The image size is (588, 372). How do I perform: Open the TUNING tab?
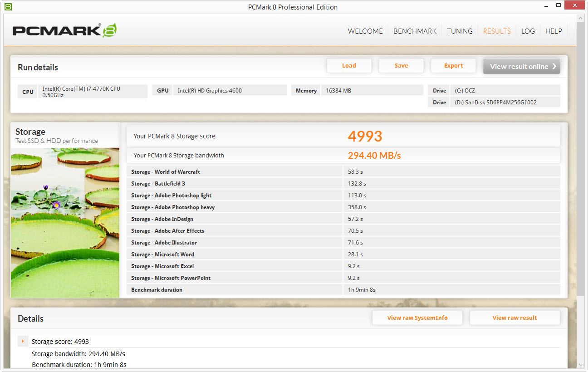(x=460, y=31)
